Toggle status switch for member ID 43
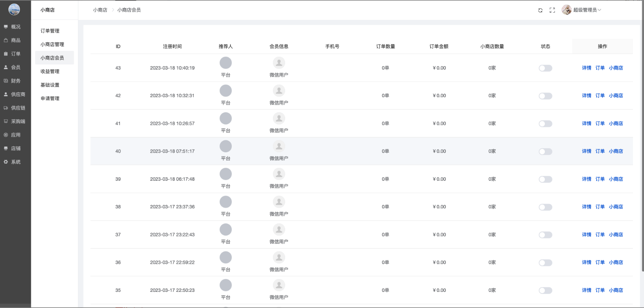The width and height of the screenshot is (644, 308). (545, 68)
